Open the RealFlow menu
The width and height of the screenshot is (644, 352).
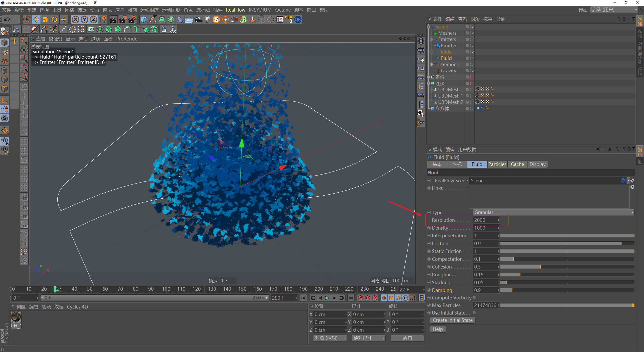pos(235,10)
